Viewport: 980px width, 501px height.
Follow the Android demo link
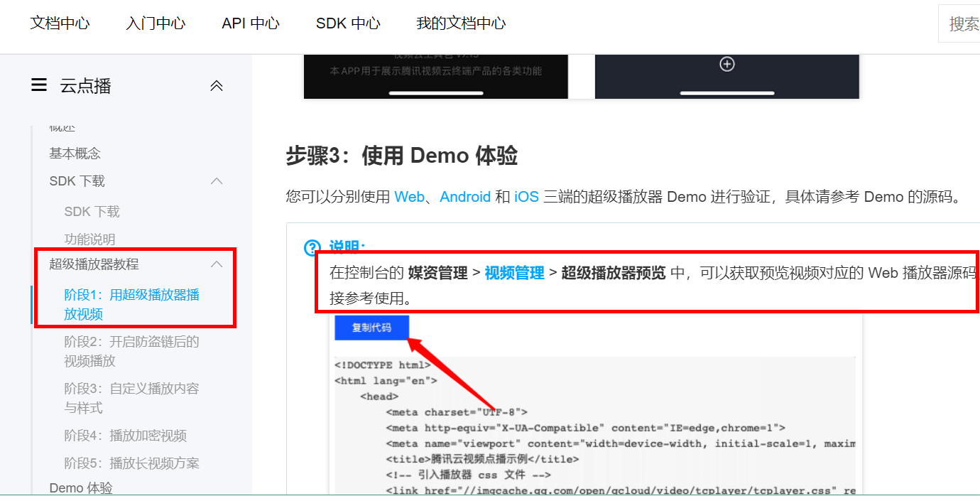(x=465, y=197)
